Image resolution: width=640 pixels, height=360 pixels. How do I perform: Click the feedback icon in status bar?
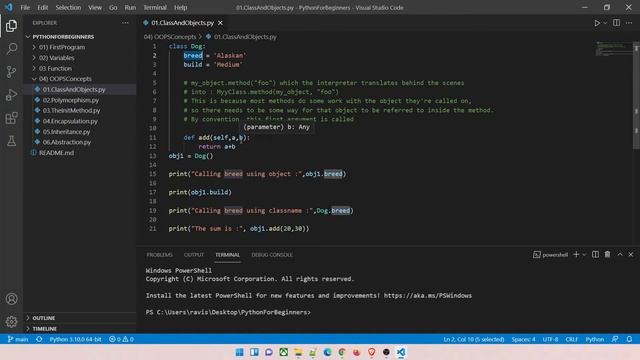coord(615,339)
